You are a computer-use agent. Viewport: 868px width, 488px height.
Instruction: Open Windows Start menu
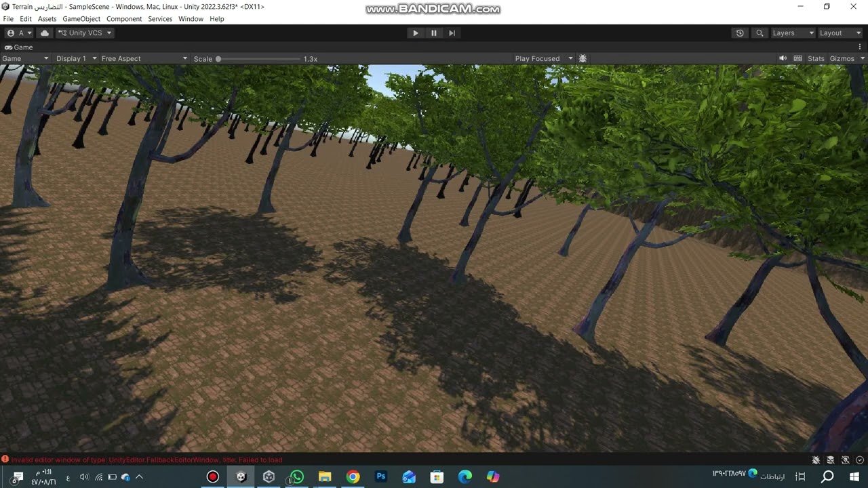pos(854,476)
